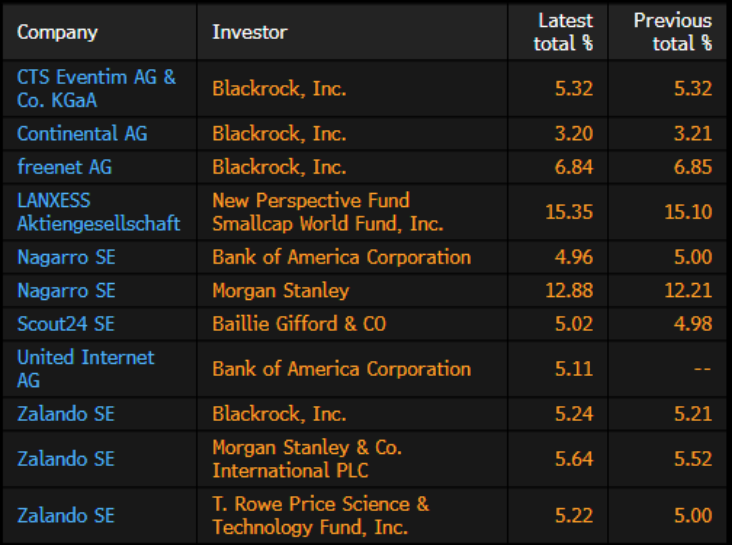This screenshot has height=545, width=732.
Task: Open CTS Eventim AG & Co. KGaA link
Action: click(x=96, y=88)
